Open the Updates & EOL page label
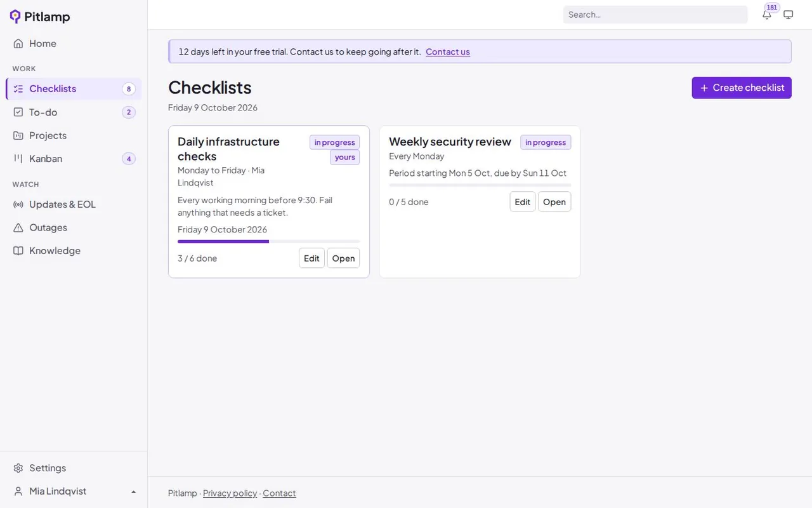Screen dimensions: 812x508 62,204
